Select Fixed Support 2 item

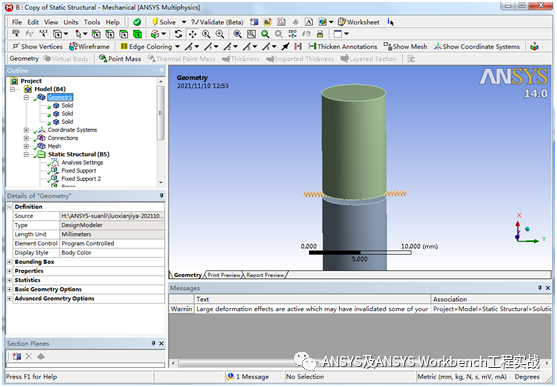[81, 179]
